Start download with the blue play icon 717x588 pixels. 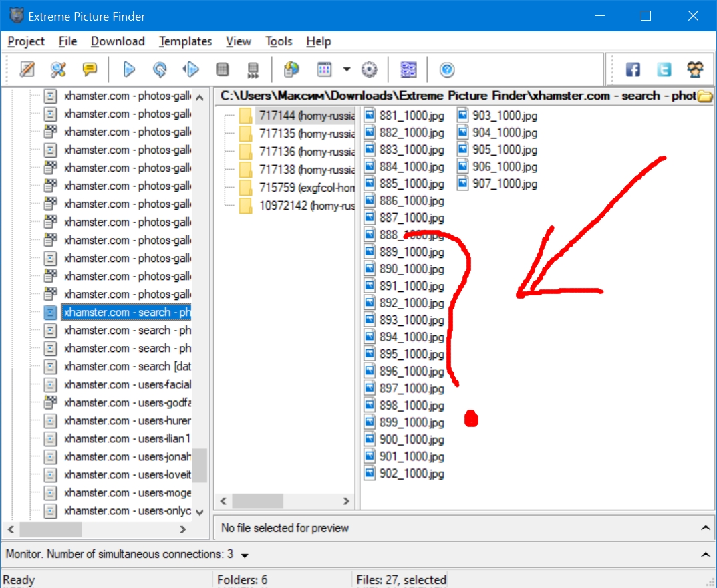point(129,69)
